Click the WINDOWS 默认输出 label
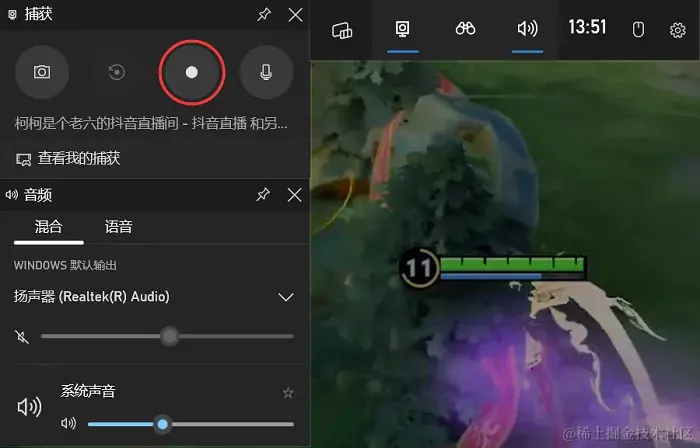Image resolution: width=700 pixels, height=448 pixels. click(x=65, y=265)
